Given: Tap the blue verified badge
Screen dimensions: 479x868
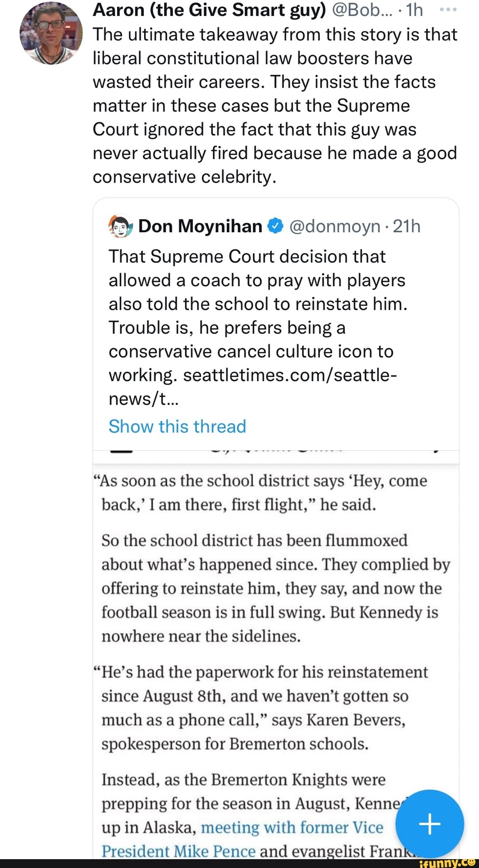Looking at the screenshot, I should pyautogui.click(x=275, y=226).
